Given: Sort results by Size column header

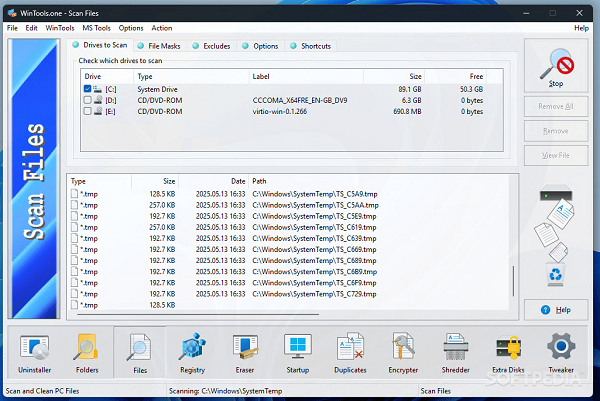Looking at the screenshot, I should [x=155, y=181].
